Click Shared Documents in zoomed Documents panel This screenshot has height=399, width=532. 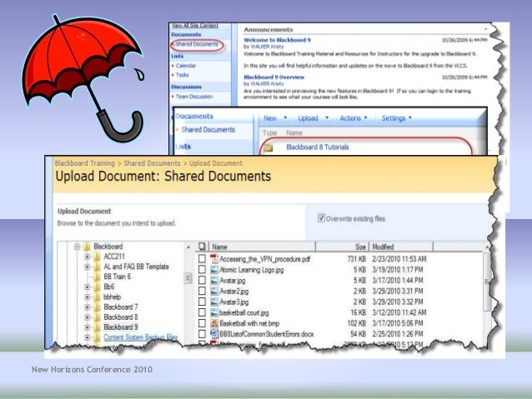208,129
